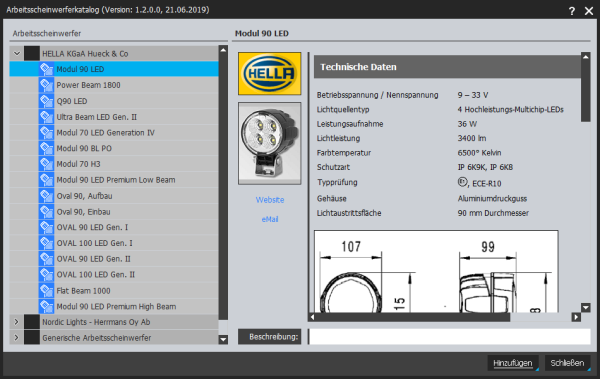
Task: Click the icon beside Modul 90 BL PO
Action: click(x=46, y=148)
